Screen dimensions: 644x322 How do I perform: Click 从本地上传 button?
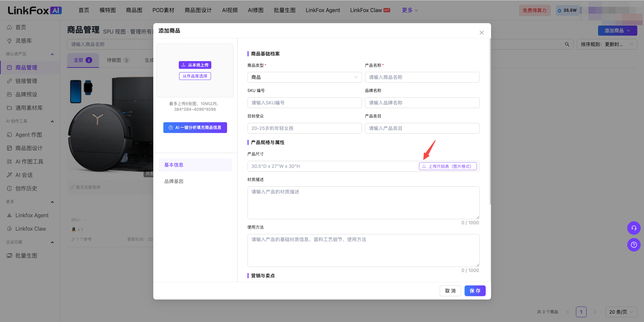(x=195, y=65)
